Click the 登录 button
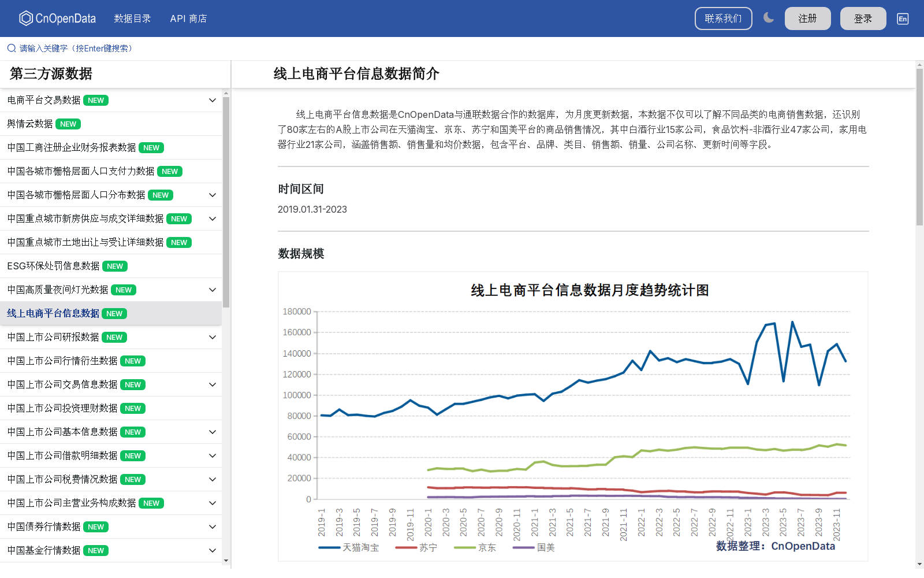 [x=863, y=18]
